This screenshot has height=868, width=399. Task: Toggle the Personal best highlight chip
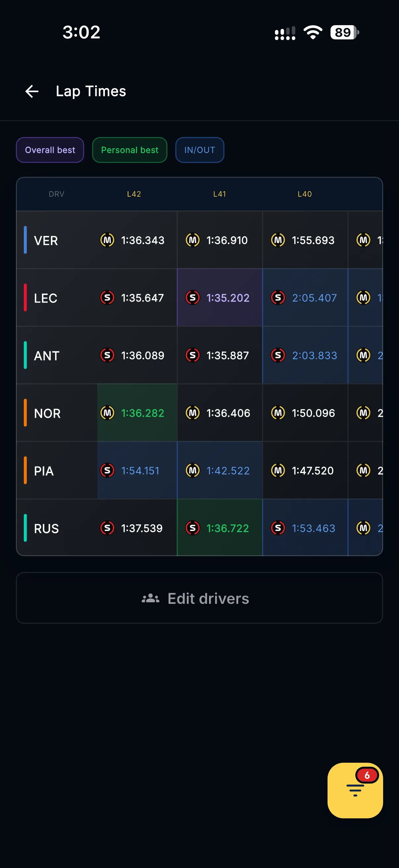pyautogui.click(x=130, y=150)
